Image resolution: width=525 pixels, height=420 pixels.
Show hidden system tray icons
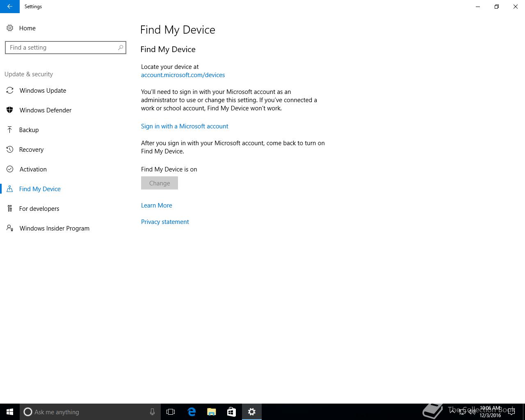453,412
